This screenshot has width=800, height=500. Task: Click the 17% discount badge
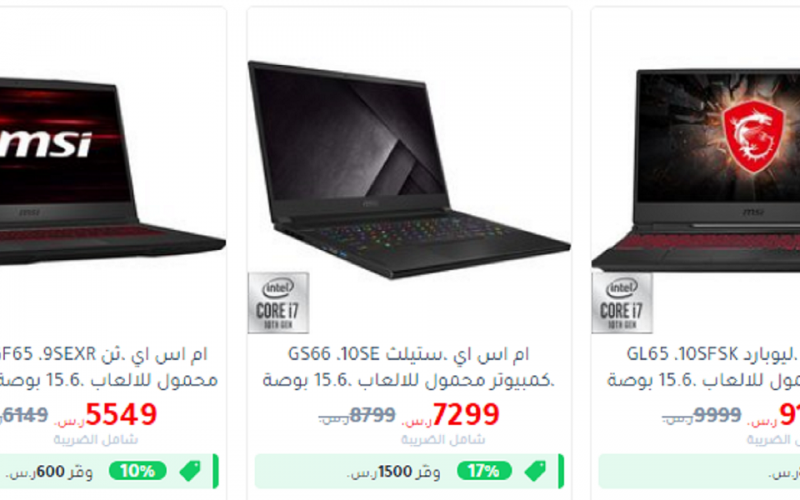pos(484,471)
